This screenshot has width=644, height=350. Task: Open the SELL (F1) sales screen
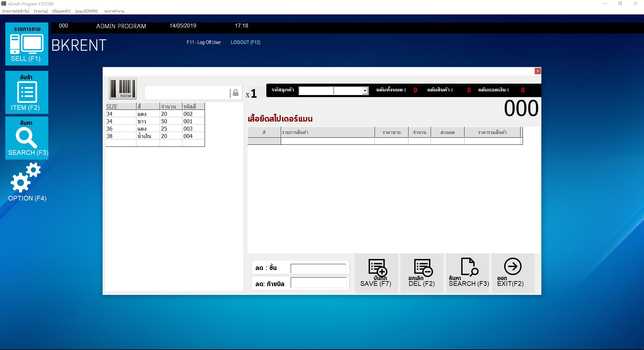click(x=27, y=44)
